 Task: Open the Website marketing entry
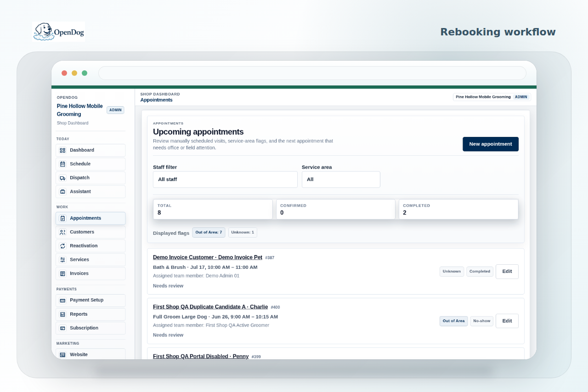point(90,354)
